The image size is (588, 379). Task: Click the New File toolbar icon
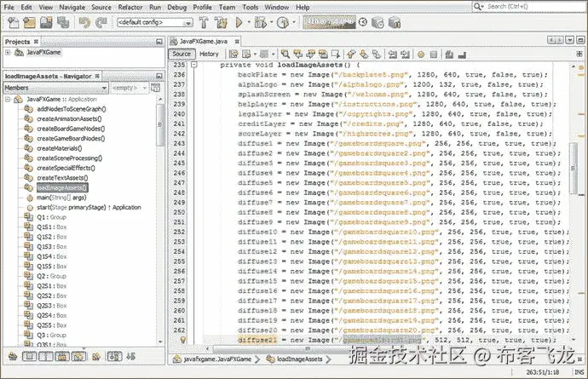click(13, 23)
